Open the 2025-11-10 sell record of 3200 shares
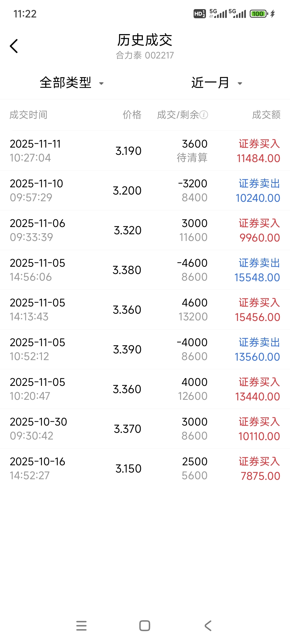The width and height of the screenshot is (290, 644). coord(145,191)
